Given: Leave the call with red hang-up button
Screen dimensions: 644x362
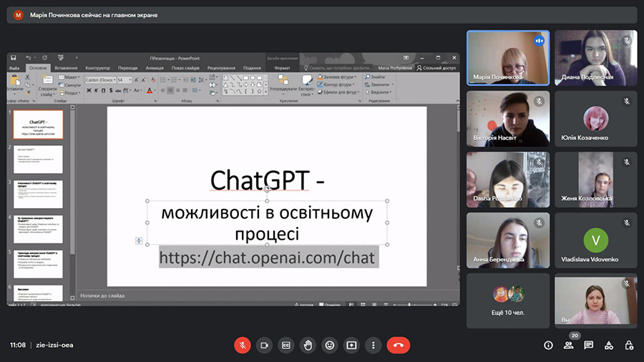Looking at the screenshot, I should point(399,345).
